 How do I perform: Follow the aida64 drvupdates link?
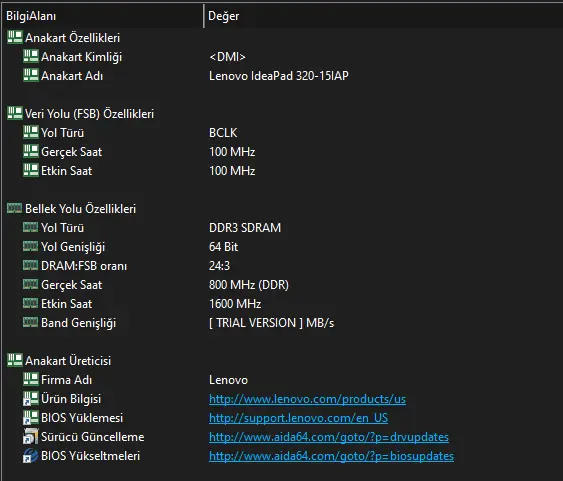coord(329,437)
